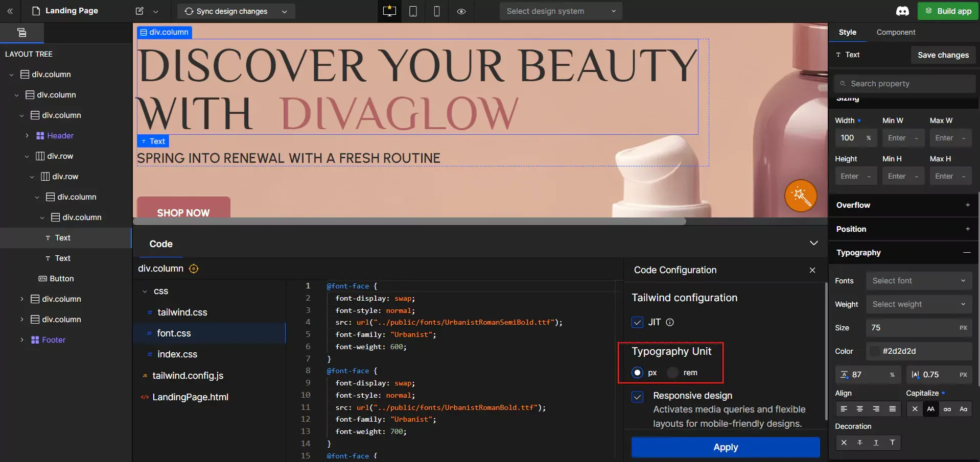This screenshot has width=980, height=462.
Task: Open the Select design system dropdown
Action: (561, 11)
